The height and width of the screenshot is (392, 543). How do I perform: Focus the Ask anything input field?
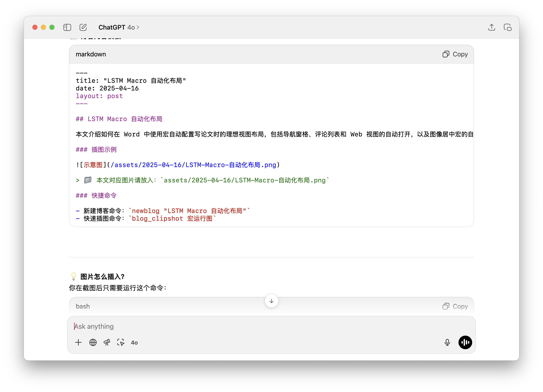239,326
